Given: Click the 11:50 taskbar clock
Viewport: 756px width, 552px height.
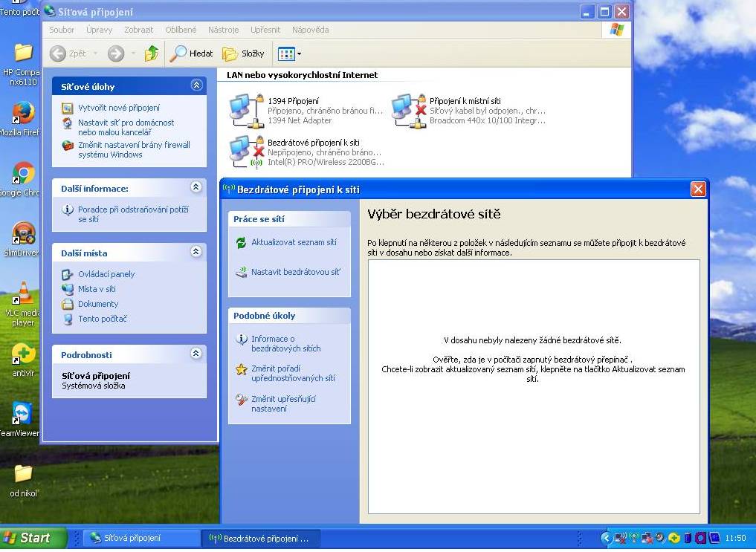Looking at the screenshot, I should 735,538.
